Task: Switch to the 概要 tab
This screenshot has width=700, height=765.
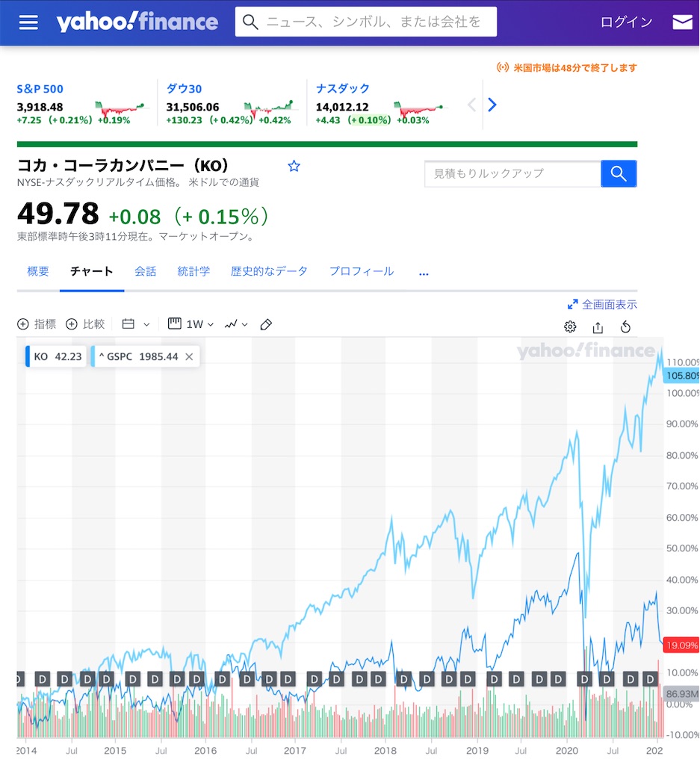Action: click(x=37, y=271)
